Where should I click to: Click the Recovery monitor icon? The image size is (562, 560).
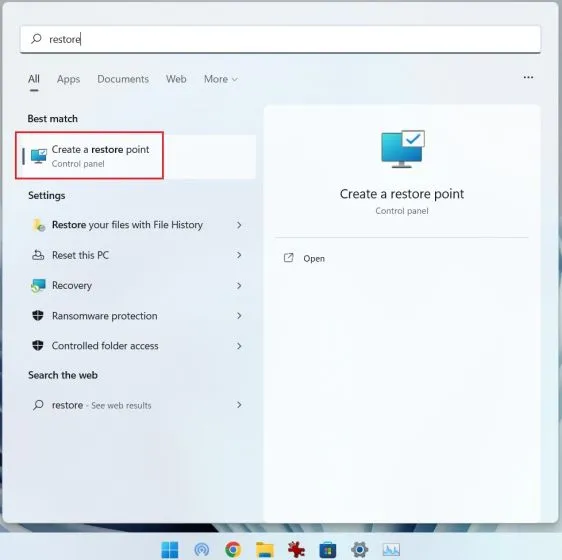(38, 286)
